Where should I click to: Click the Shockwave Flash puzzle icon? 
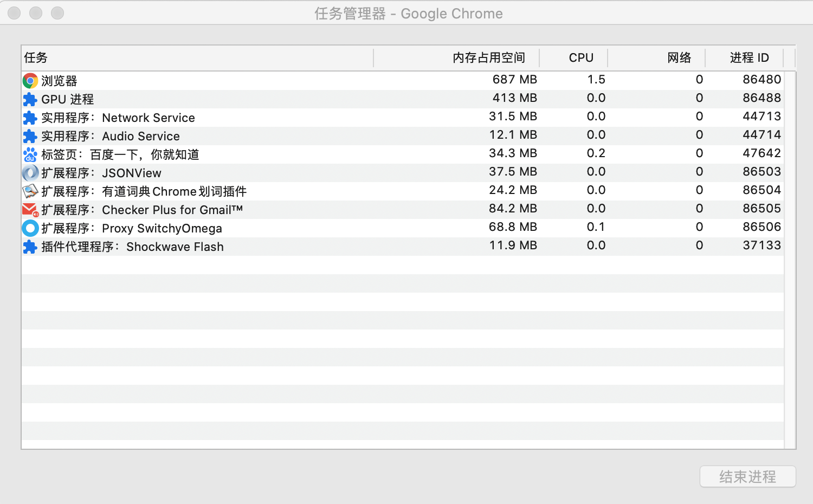pos(30,247)
